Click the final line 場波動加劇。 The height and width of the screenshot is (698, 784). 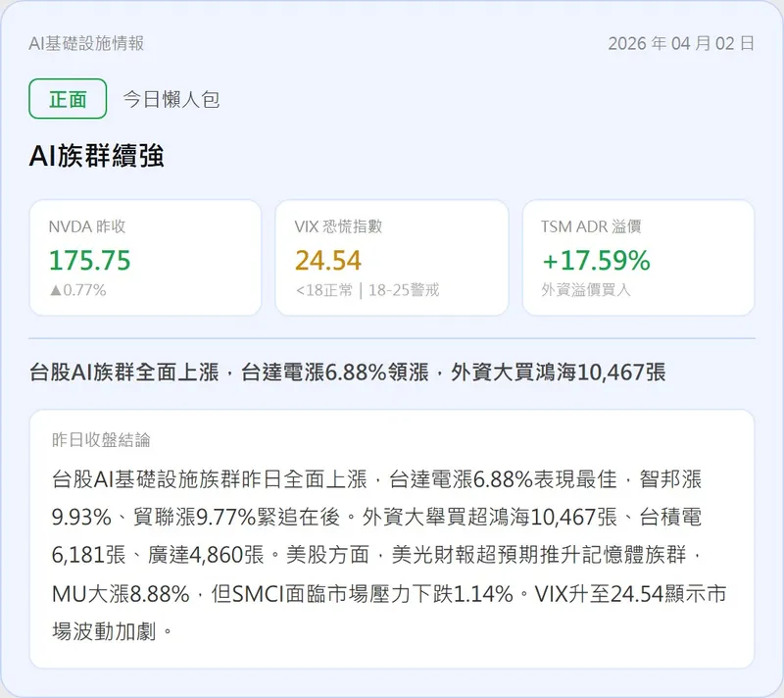click(x=113, y=631)
